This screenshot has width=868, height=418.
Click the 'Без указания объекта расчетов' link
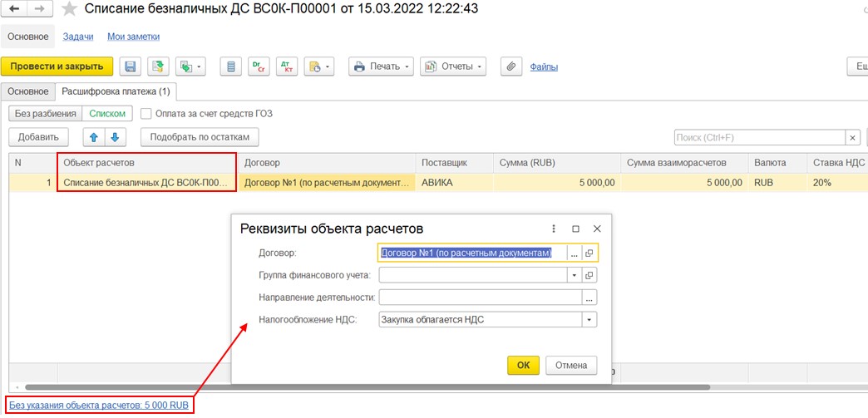click(x=99, y=406)
